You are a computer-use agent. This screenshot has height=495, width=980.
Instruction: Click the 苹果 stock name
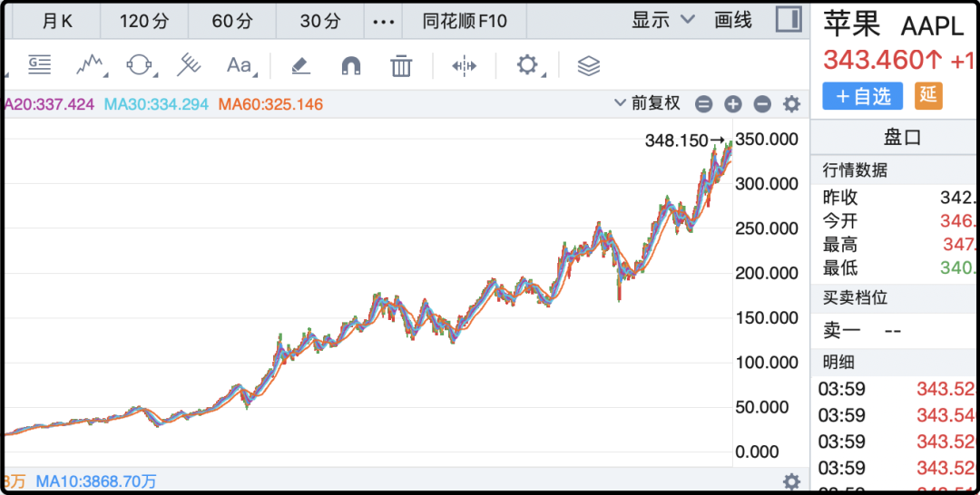pos(851,25)
